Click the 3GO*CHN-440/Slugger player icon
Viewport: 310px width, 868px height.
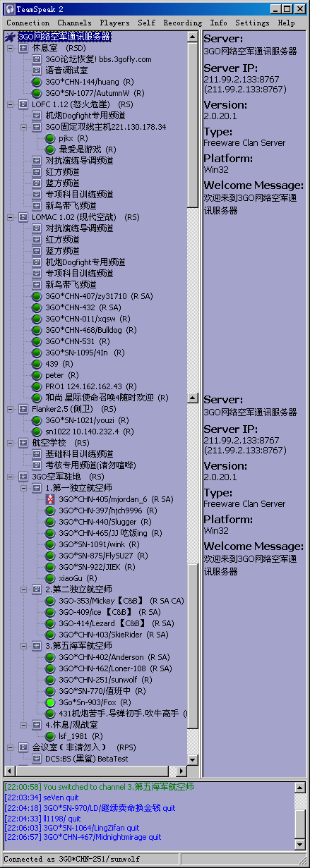(50, 522)
